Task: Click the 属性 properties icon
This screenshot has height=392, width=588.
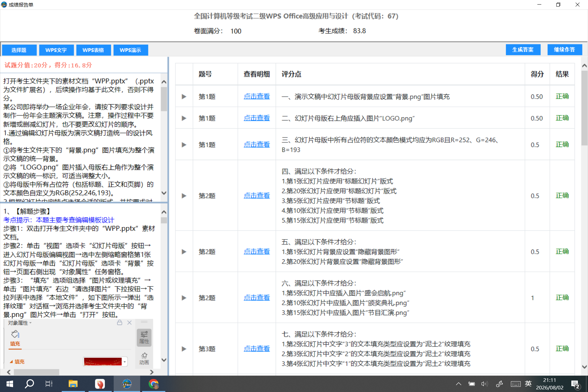Action: pos(144,337)
